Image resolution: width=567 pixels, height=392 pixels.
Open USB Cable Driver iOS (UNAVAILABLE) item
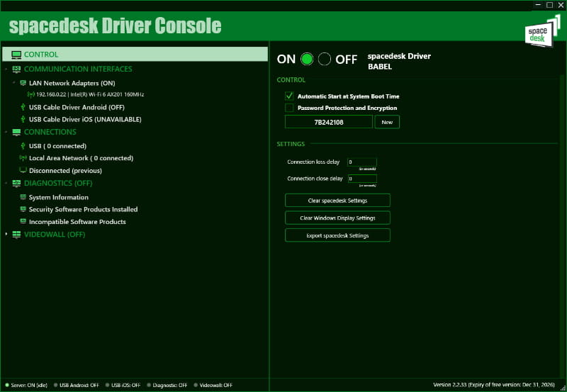click(x=85, y=119)
